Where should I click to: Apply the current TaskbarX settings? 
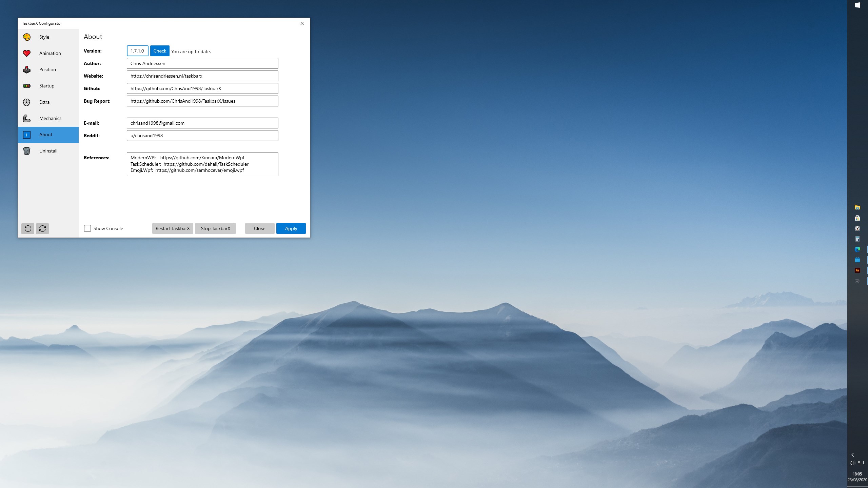click(x=291, y=228)
